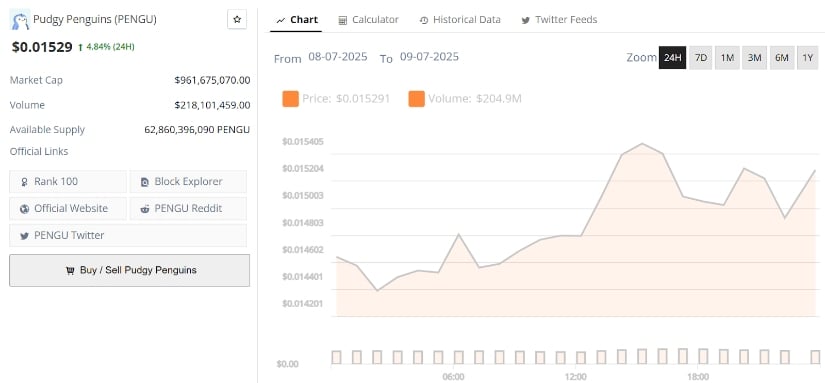Click the PENGU Reddit alien icon
This screenshot has height=383, width=825.
coord(145,209)
